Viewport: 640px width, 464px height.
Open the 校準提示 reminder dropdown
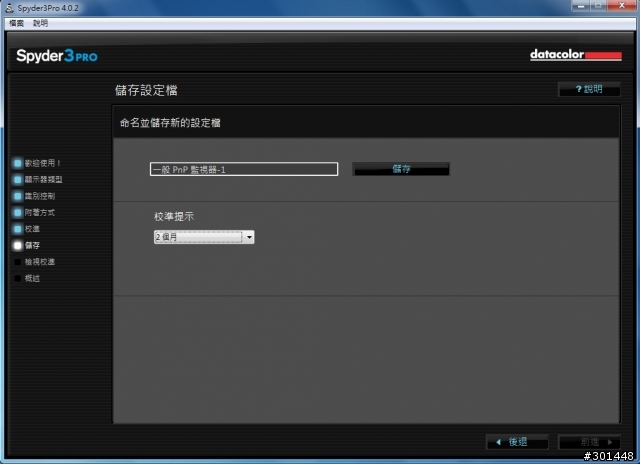(x=204, y=237)
